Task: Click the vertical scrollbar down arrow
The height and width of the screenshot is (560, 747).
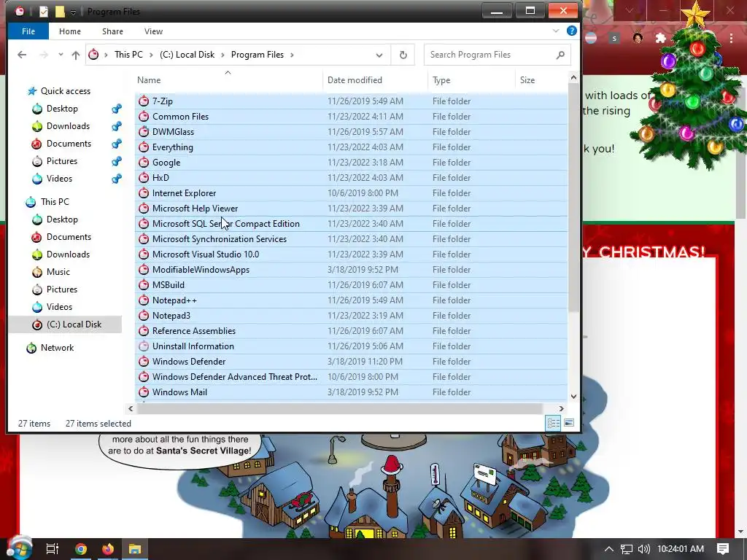Action: click(x=573, y=396)
